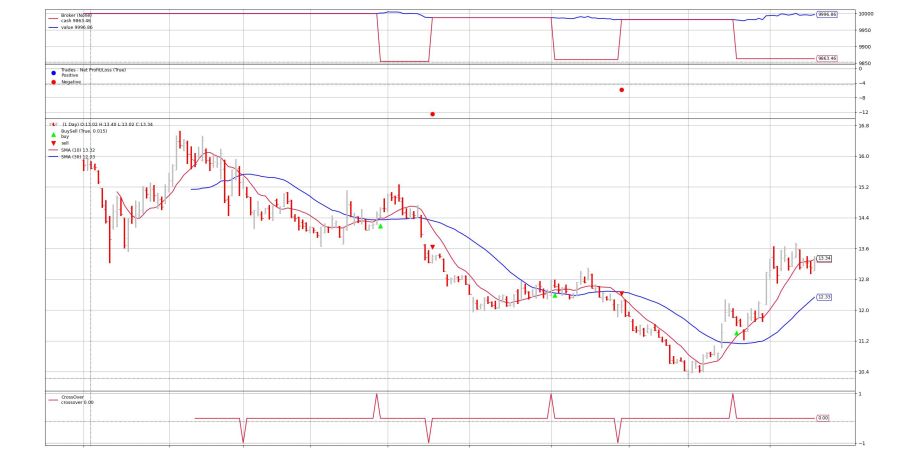Click the 11.2 tick on the price axis
Viewport: 900px width, 469px height.
point(864,342)
